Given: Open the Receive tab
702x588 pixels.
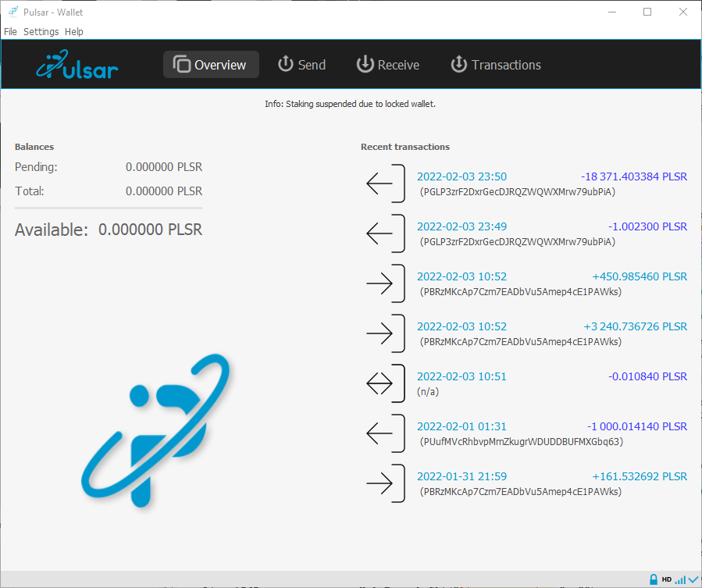Looking at the screenshot, I should point(388,65).
